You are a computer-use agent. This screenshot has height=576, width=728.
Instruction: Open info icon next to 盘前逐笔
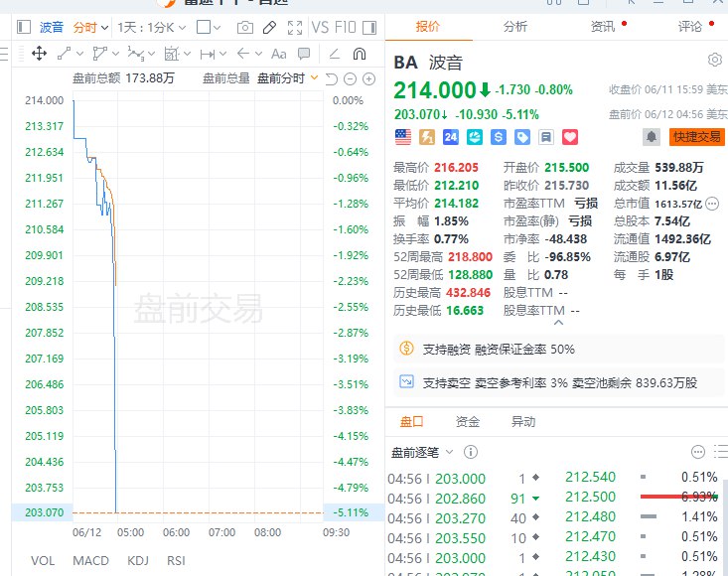(471, 452)
